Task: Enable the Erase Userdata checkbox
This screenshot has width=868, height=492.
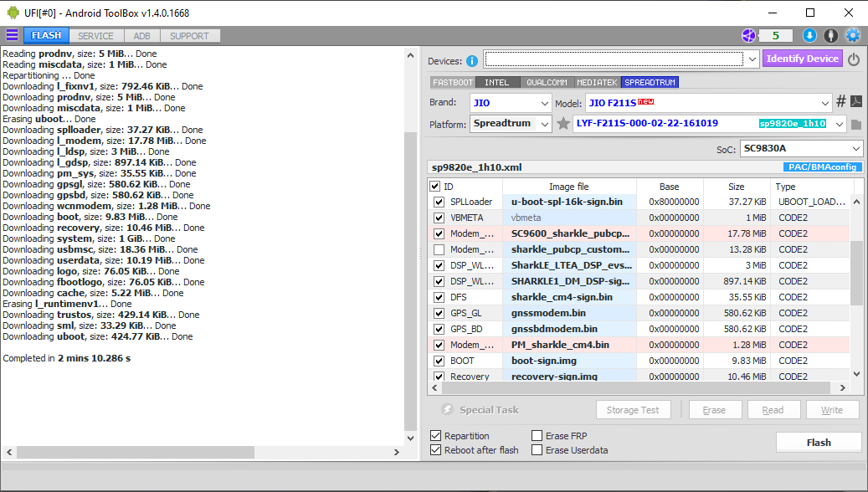Action: pyautogui.click(x=537, y=450)
